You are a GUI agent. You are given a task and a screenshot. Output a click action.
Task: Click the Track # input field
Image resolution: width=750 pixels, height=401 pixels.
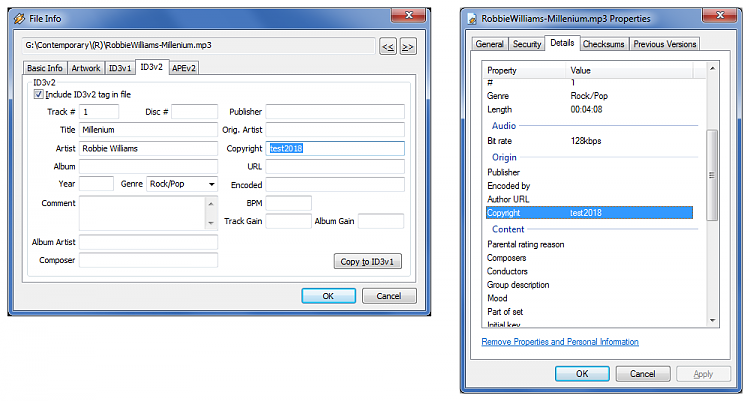99,111
